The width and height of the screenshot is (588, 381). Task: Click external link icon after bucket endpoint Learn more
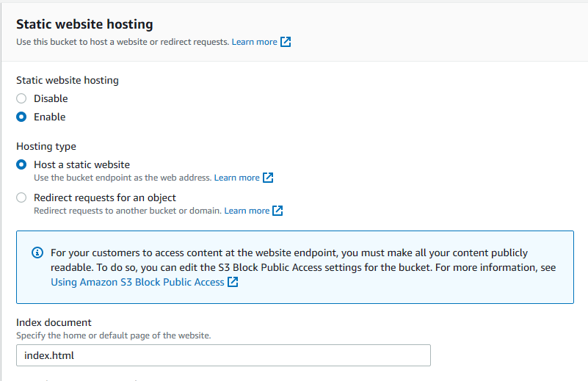269,178
